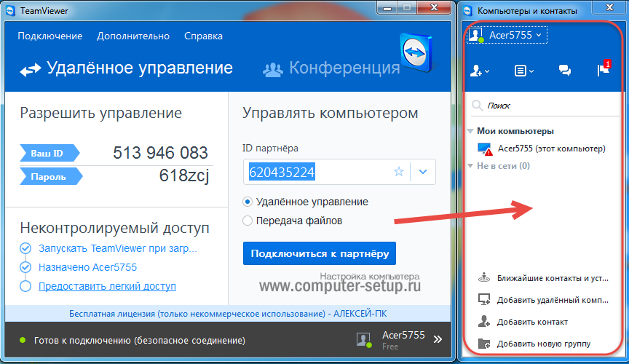Click the status bar account avatar icon
This screenshot has width=629, height=364.
pos(363,339)
